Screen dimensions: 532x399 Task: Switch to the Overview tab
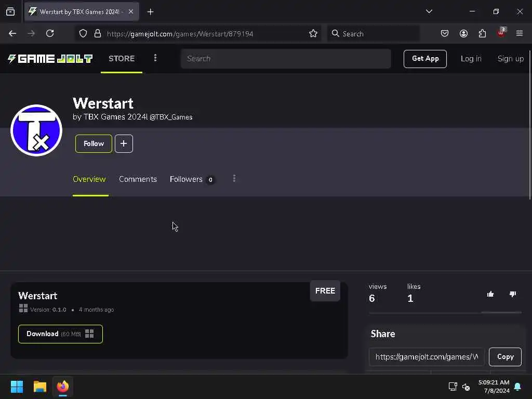click(x=89, y=179)
